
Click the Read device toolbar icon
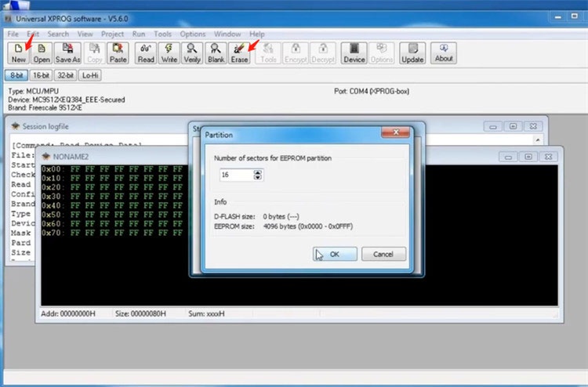[x=146, y=52]
